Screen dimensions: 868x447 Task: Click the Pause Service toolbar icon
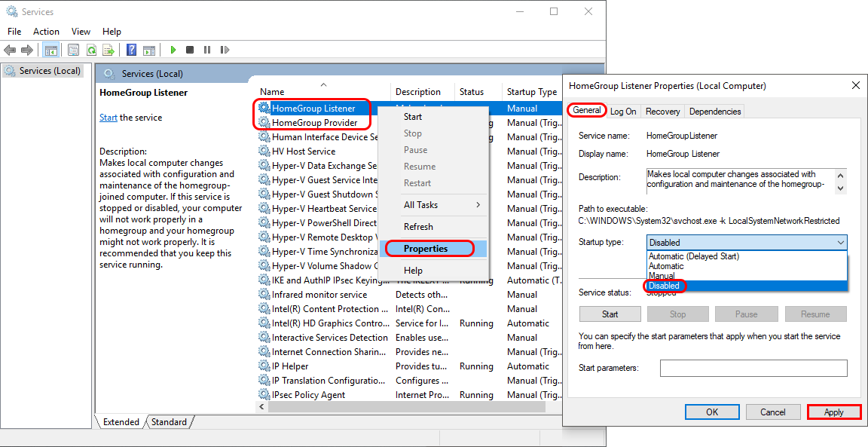(x=207, y=50)
